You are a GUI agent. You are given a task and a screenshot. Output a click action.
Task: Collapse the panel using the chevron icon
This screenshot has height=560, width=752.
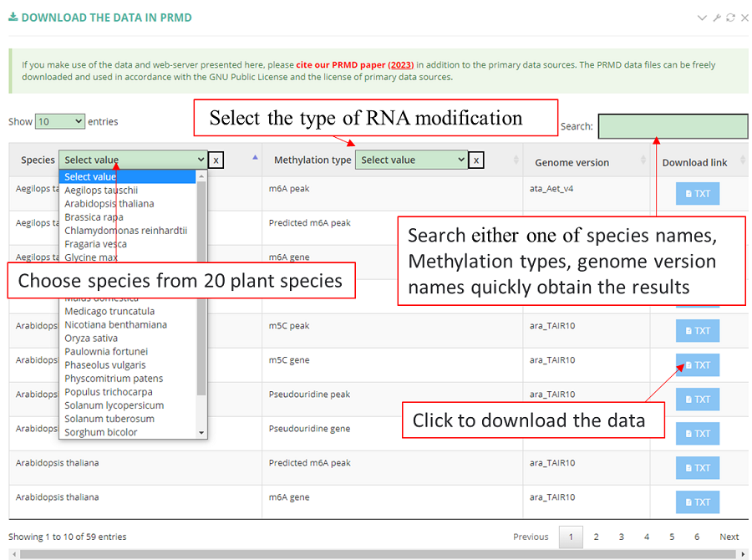(x=702, y=18)
